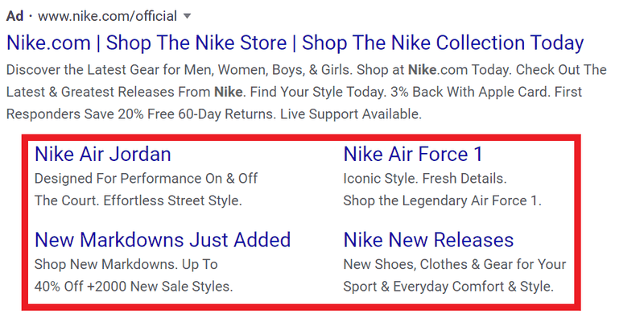Viewport: 644px width, 318px height.
Task: Click the 40% Off +2000 New Sale Styles line
Action: coord(134,286)
